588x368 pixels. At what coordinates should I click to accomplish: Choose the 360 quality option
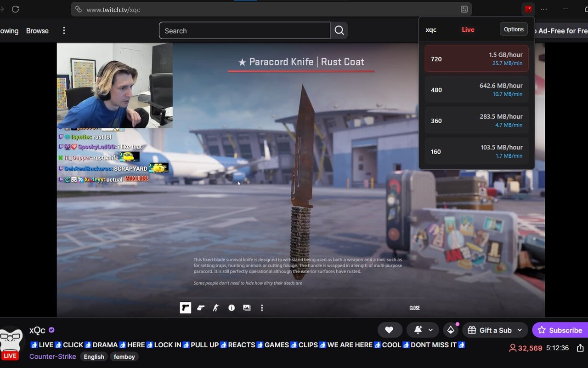[476, 120]
